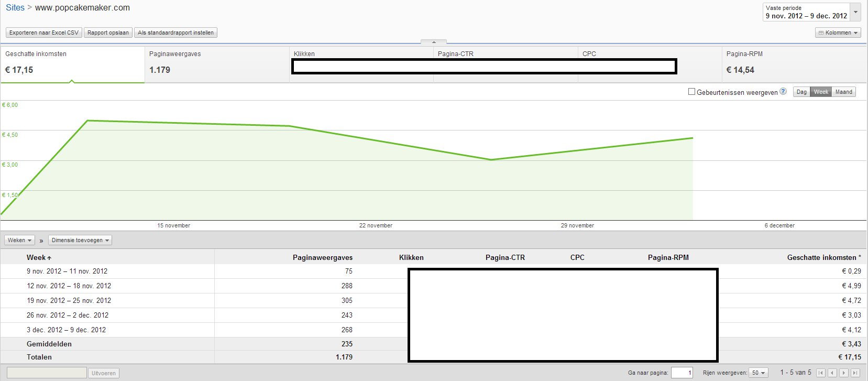Switch chart granularity to Dag

coord(801,92)
